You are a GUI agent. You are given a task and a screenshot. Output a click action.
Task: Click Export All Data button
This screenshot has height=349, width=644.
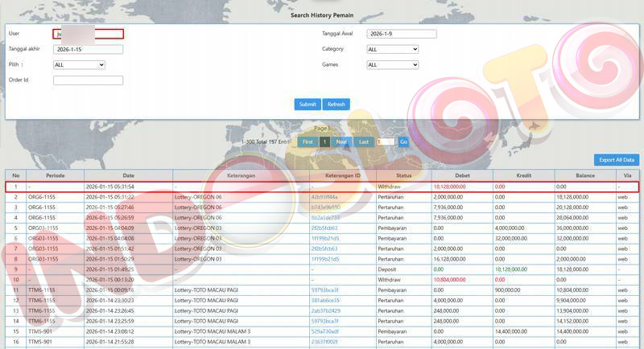617,160
